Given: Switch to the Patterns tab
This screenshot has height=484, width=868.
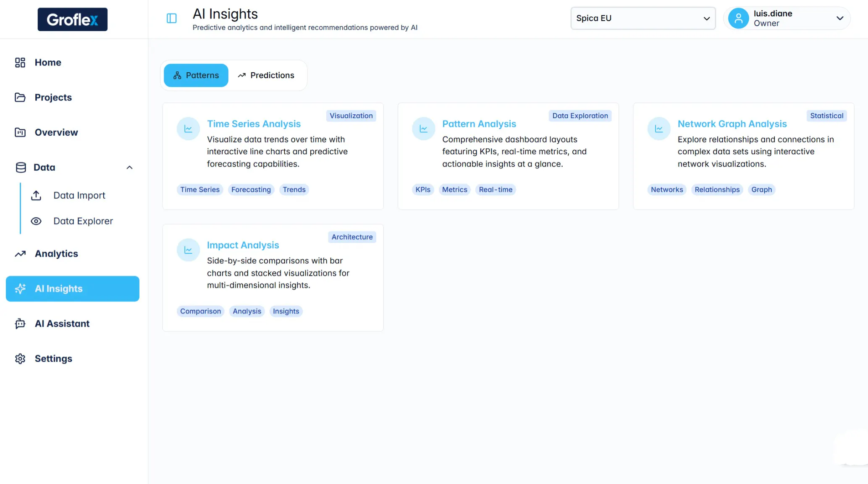Looking at the screenshot, I should pos(196,75).
